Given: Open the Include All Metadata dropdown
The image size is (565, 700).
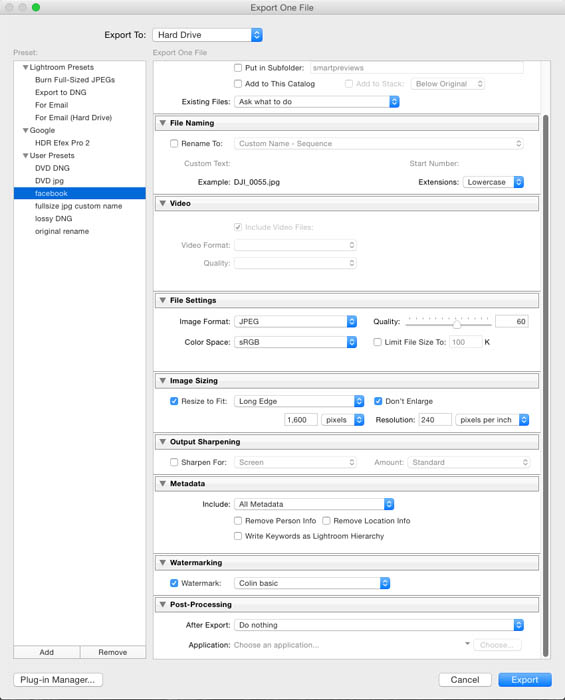Looking at the screenshot, I should pyautogui.click(x=314, y=504).
